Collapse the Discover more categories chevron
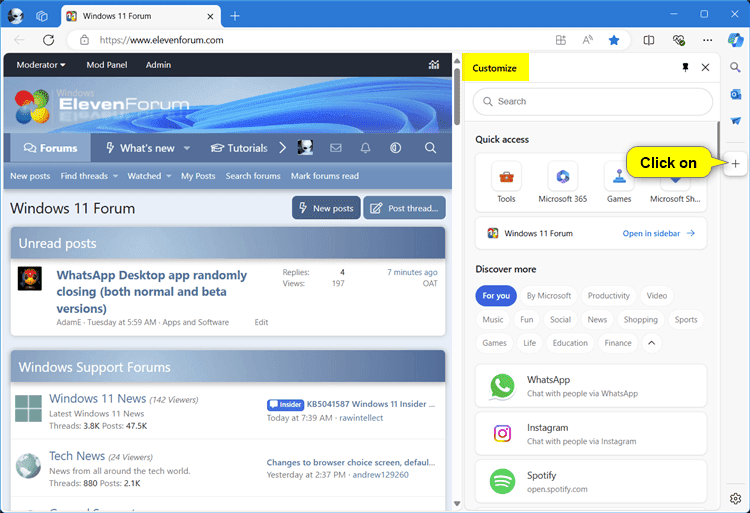 point(651,343)
